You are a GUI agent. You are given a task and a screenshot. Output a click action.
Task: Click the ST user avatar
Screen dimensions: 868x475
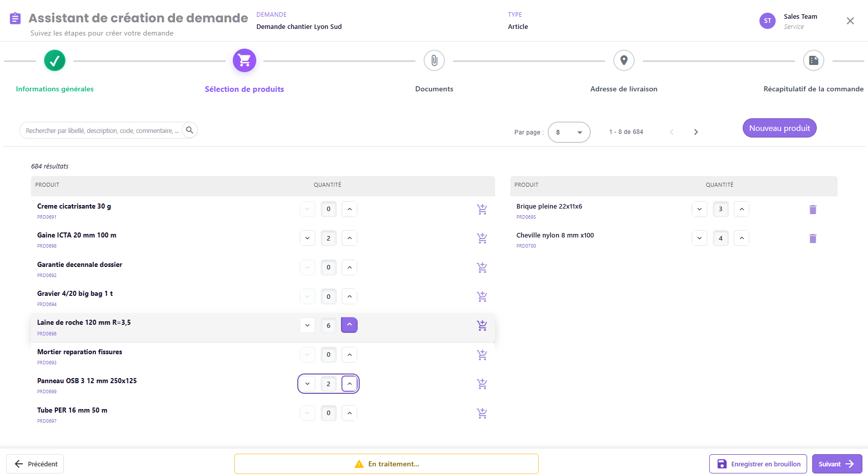point(768,21)
